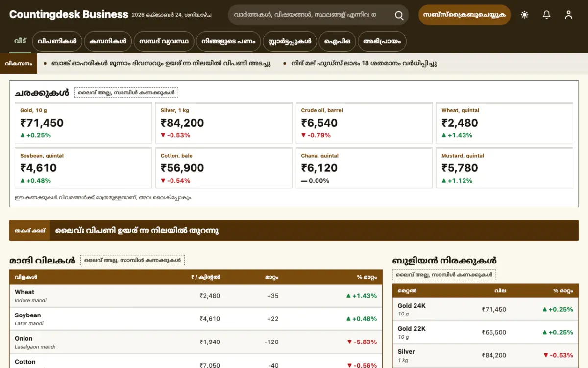Click ₹65,500 price for Gold 22K
The height and width of the screenshot is (368, 588).
[x=494, y=332]
